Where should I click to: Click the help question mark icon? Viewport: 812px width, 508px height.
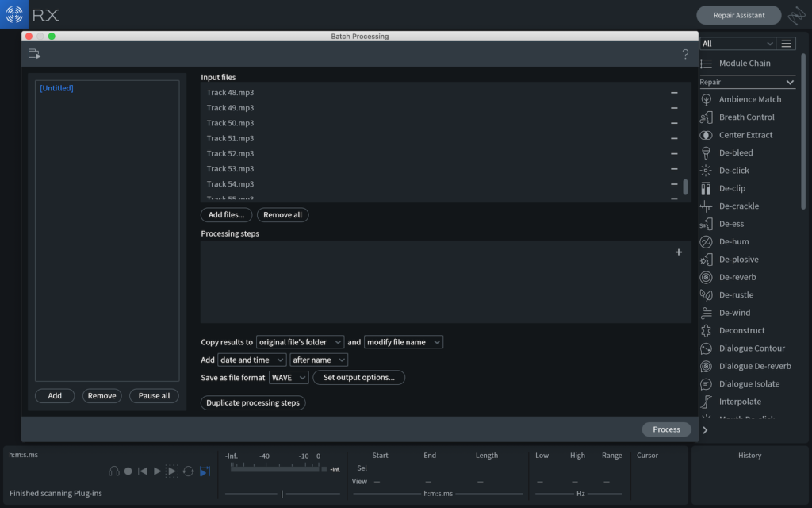tap(685, 55)
